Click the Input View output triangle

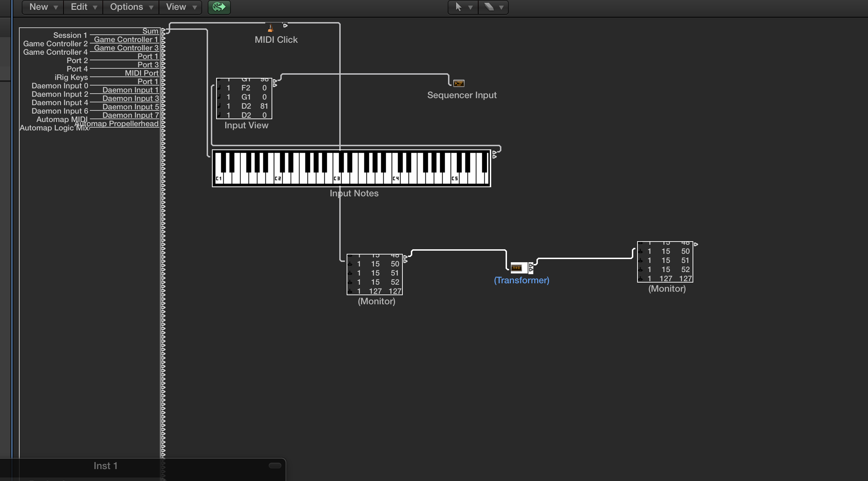pyautogui.click(x=275, y=81)
